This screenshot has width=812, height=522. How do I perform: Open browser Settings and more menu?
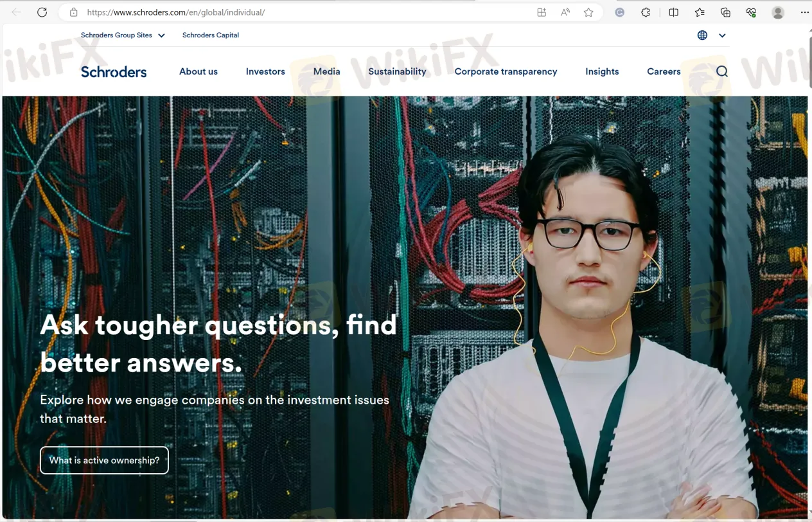point(804,12)
